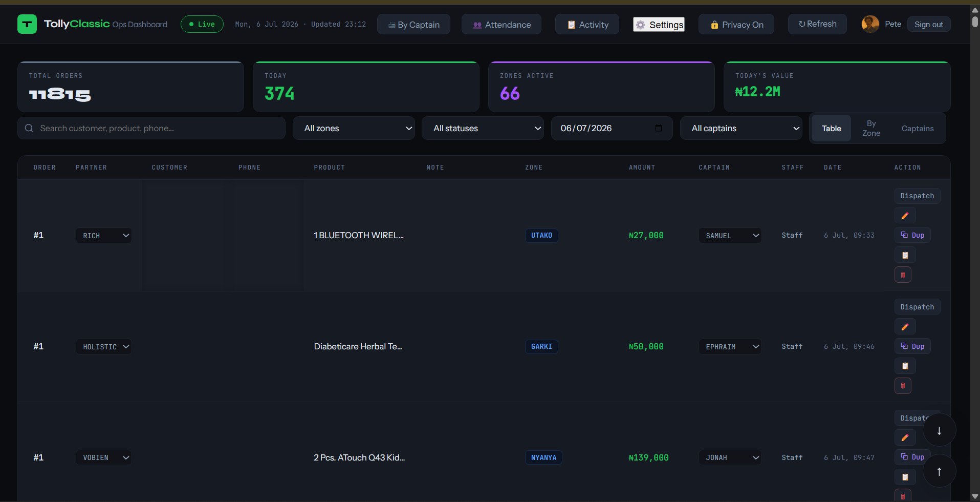The width and height of the screenshot is (980, 502).
Task: Delete the UTAKO order with trash icon
Action: click(903, 275)
